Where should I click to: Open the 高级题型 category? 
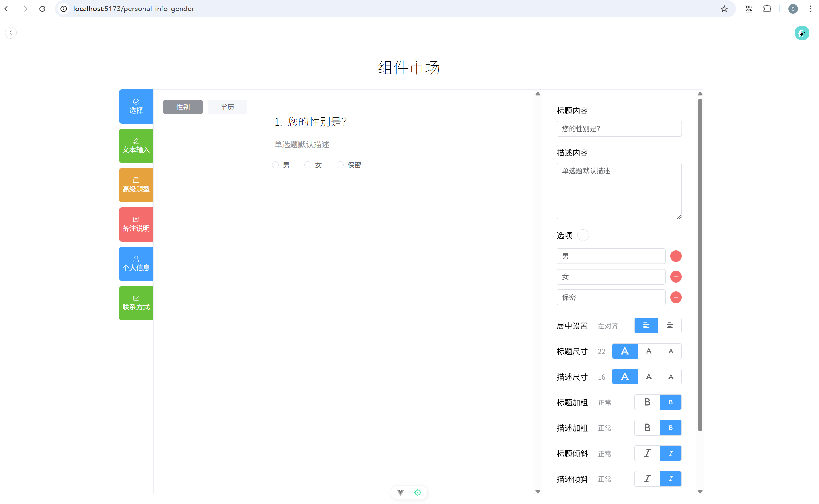136,185
